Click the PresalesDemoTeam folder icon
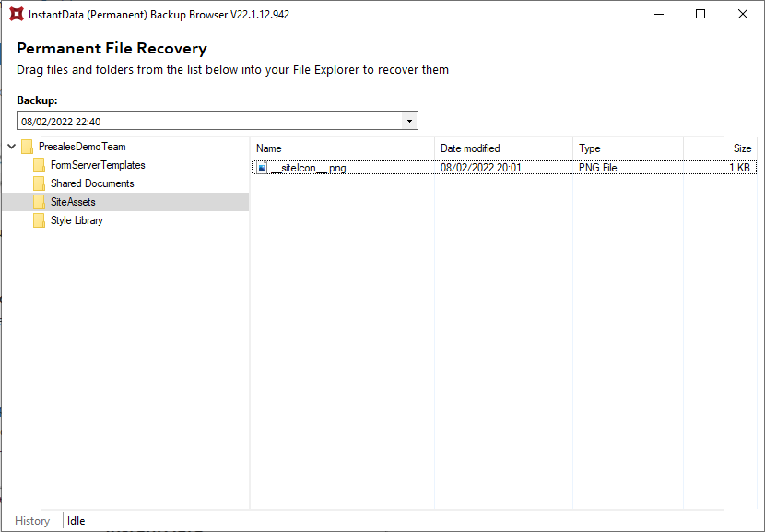 pyautogui.click(x=28, y=147)
